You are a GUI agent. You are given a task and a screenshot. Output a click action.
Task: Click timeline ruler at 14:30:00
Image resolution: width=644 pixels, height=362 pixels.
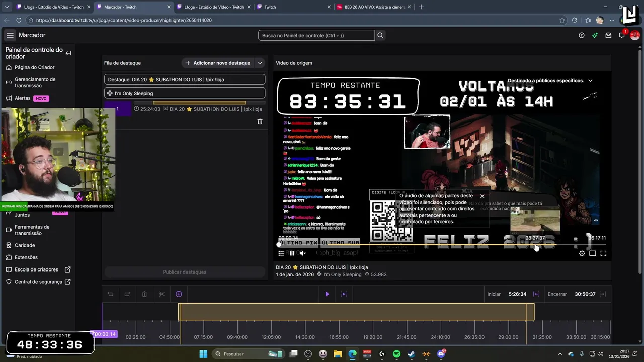coord(305,337)
